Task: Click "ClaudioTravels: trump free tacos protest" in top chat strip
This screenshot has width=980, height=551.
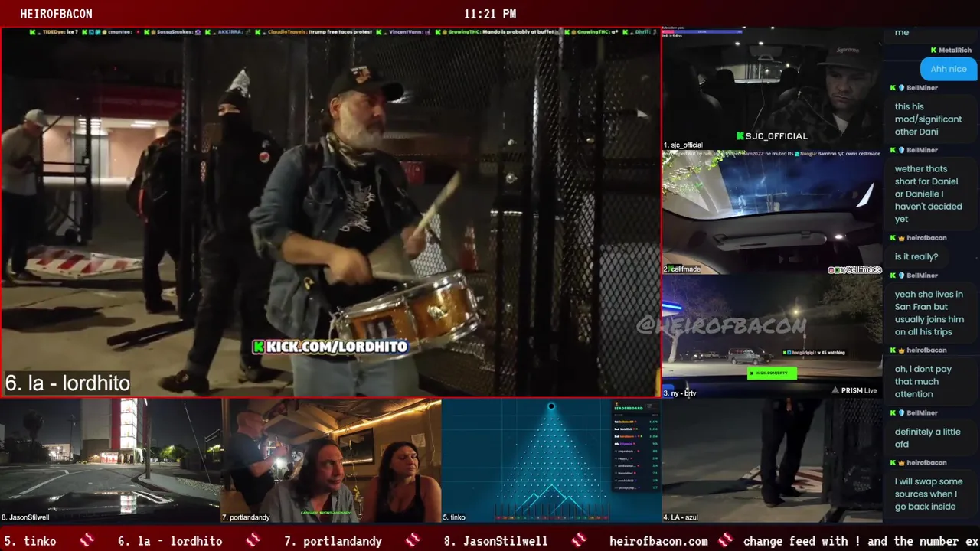Action: 314,32
